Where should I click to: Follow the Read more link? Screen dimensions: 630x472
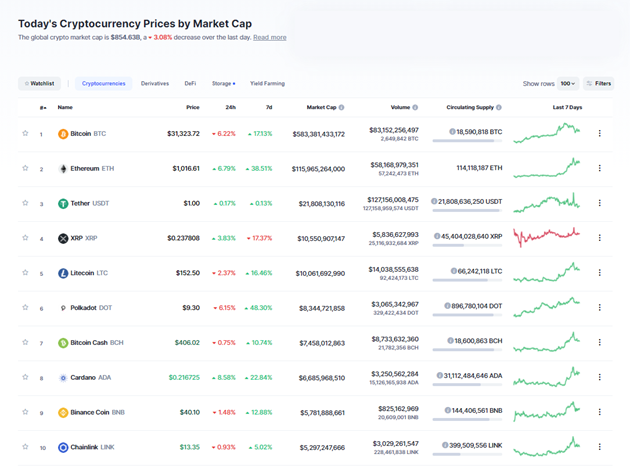270,37
